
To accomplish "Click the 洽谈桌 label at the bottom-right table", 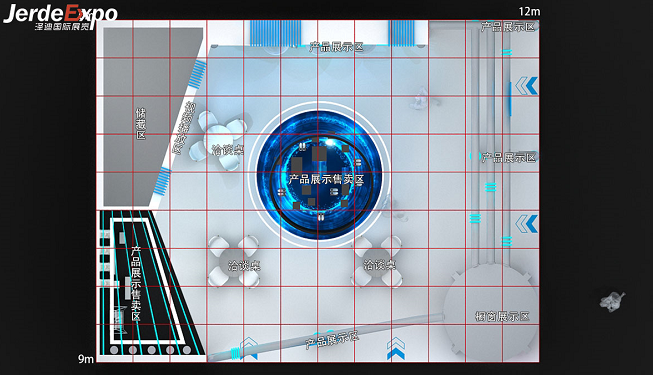I will pos(379,265).
